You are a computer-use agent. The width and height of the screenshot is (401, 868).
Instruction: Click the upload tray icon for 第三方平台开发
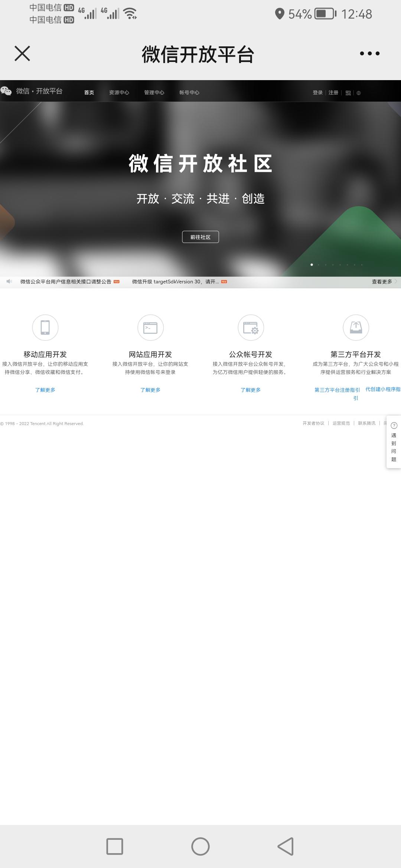coord(356,328)
